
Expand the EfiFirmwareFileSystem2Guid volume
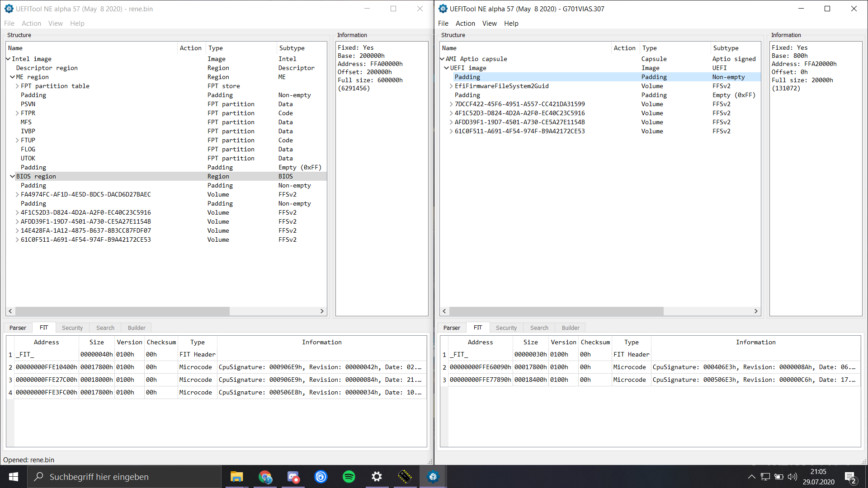pyautogui.click(x=451, y=86)
